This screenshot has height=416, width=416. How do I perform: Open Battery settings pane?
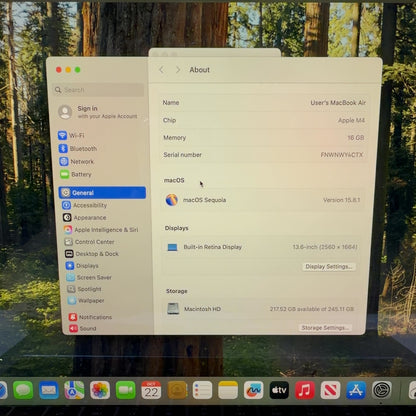pos(76,174)
